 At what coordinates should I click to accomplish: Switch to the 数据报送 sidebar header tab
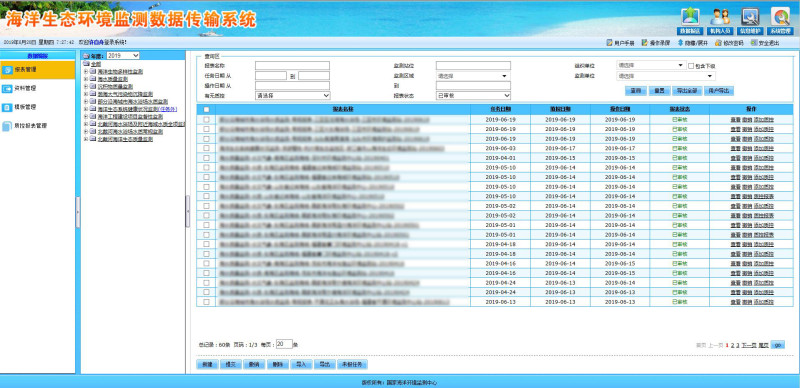38,55
